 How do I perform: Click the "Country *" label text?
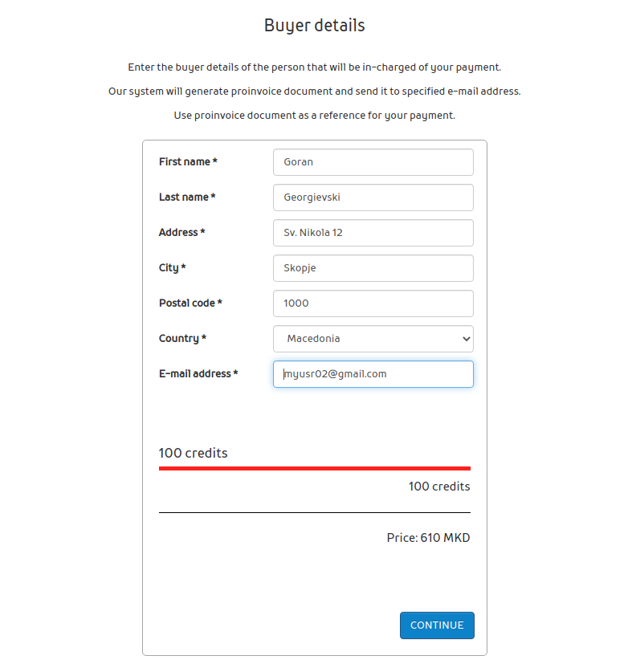tap(182, 339)
